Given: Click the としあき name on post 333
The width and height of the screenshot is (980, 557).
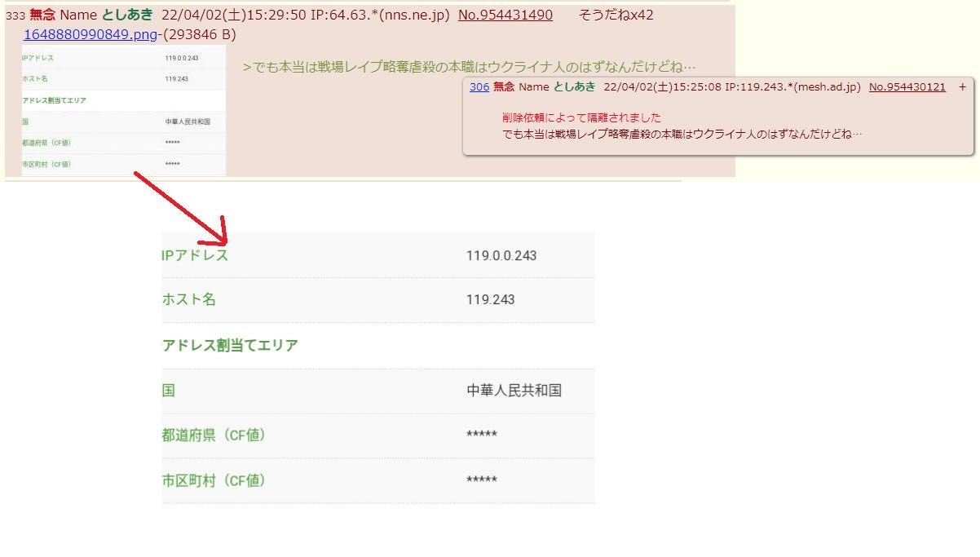Looking at the screenshot, I should [128, 15].
